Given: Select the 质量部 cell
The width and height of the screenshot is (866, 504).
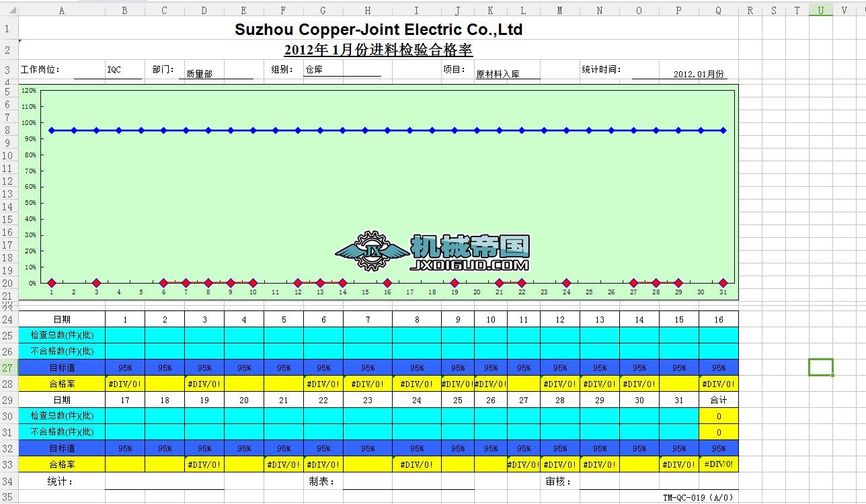Looking at the screenshot, I should (x=204, y=71).
